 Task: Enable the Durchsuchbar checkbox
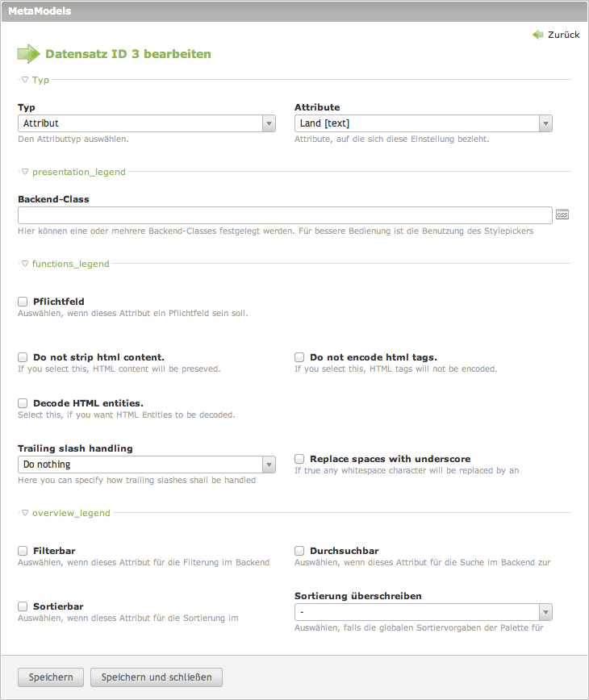click(x=299, y=551)
